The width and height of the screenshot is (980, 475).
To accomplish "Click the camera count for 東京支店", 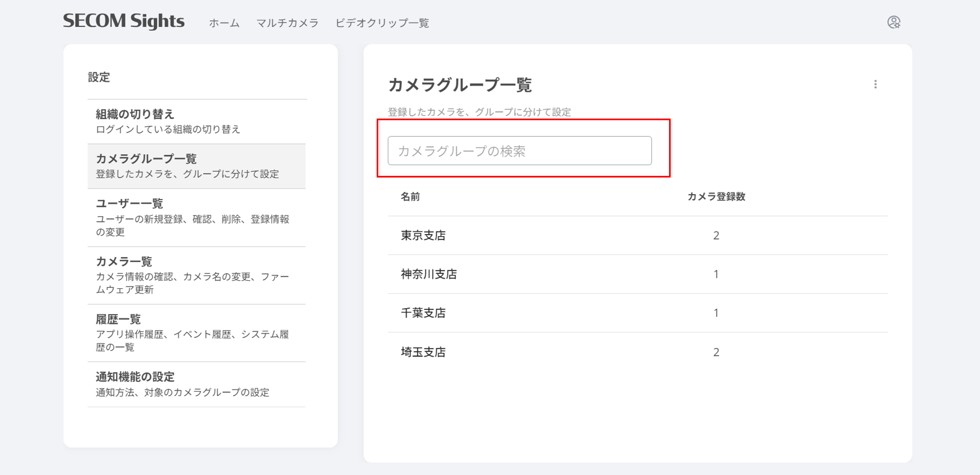I will (716, 236).
